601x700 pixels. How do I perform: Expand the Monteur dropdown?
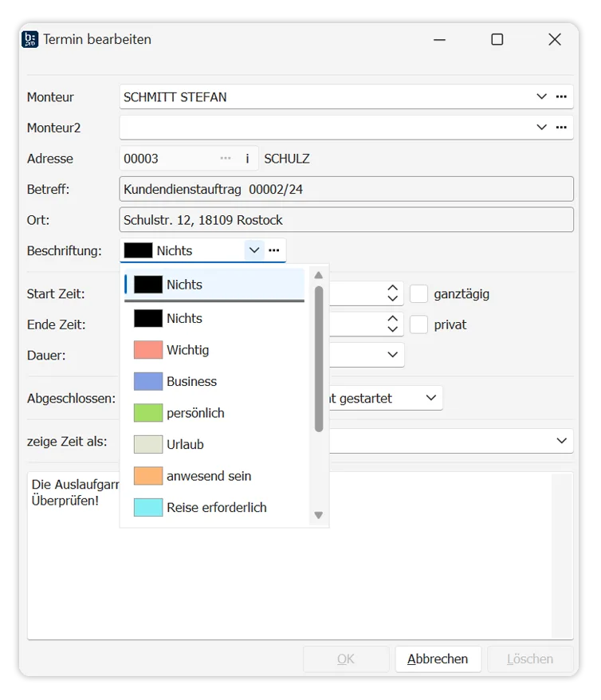tap(541, 96)
